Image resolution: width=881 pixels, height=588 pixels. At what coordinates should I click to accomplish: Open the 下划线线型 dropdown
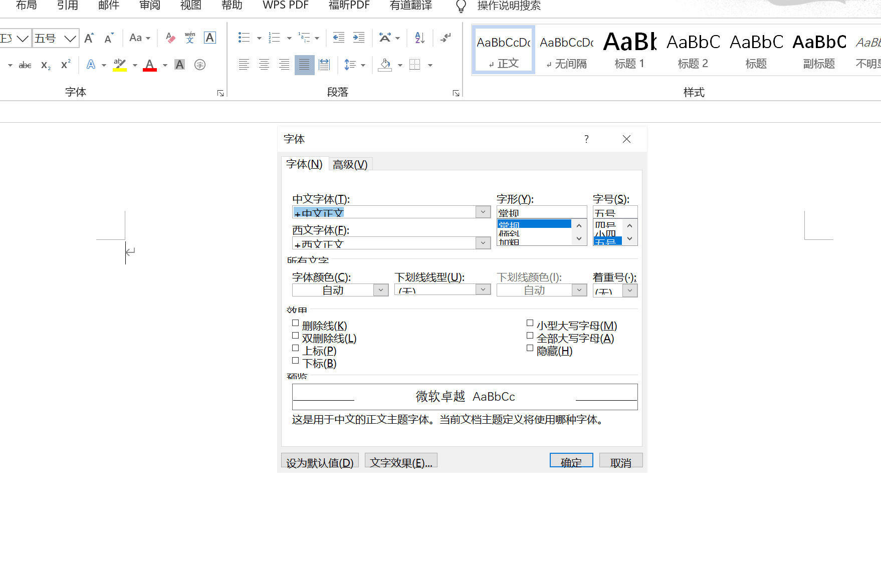[483, 289]
